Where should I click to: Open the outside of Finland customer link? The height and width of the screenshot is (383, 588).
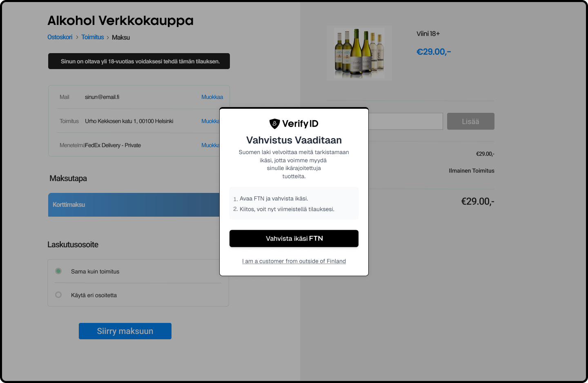294,261
